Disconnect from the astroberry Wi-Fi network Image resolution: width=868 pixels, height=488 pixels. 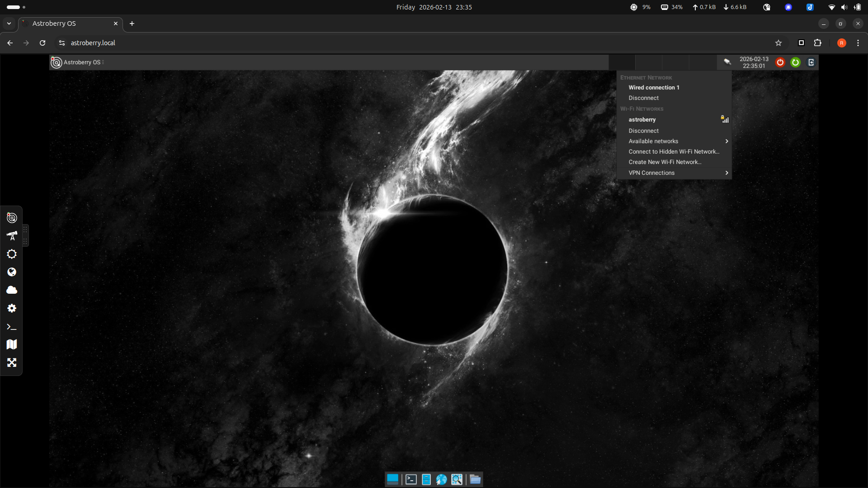(643, 131)
